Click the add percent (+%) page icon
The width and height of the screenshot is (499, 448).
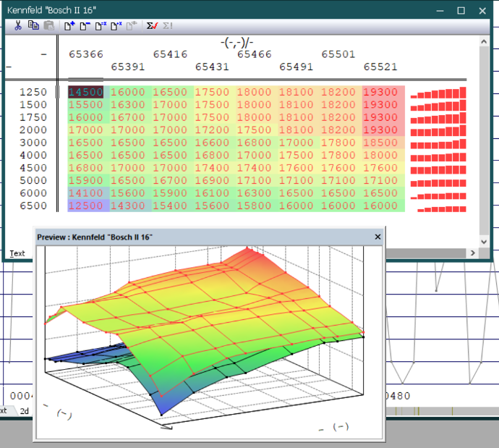tap(116, 26)
